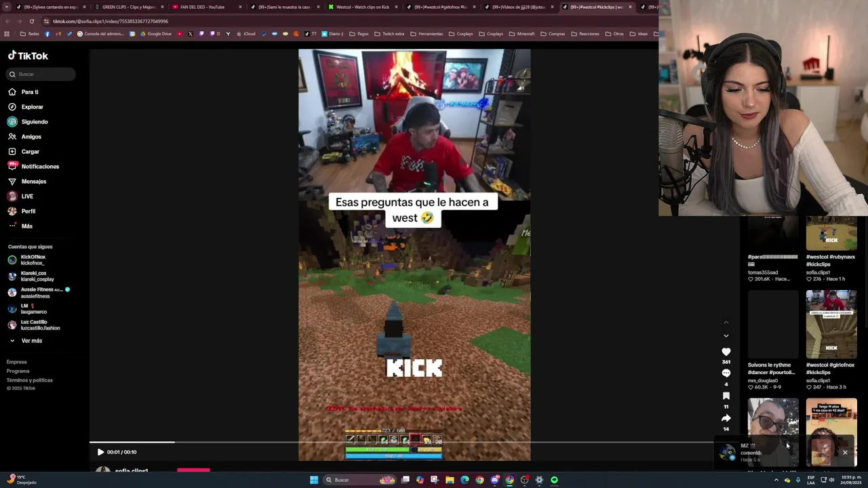
Task: Save the video with the bookmark icon
Action: click(726, 396)
